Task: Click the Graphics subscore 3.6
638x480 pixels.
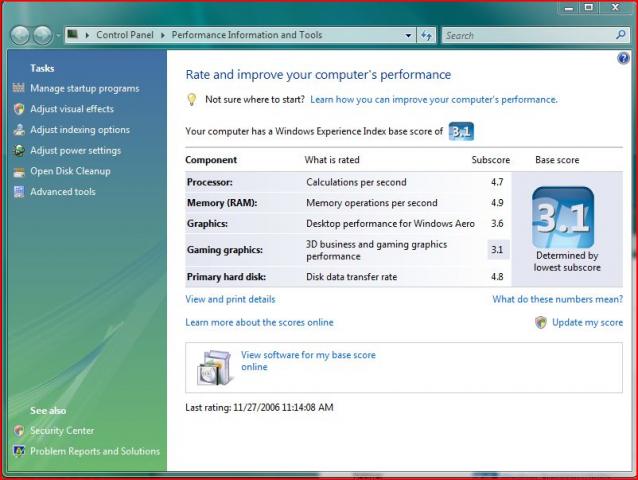Action: (x=497, y=224)
